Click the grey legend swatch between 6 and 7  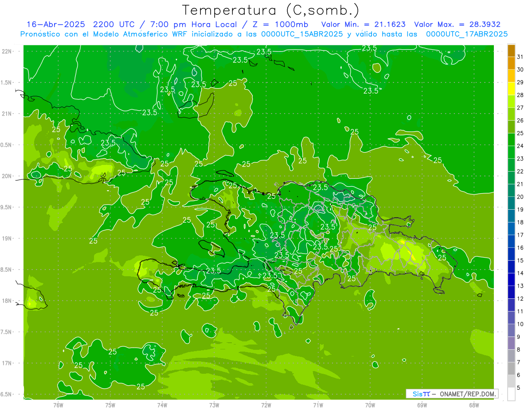(x=511, y=368)
